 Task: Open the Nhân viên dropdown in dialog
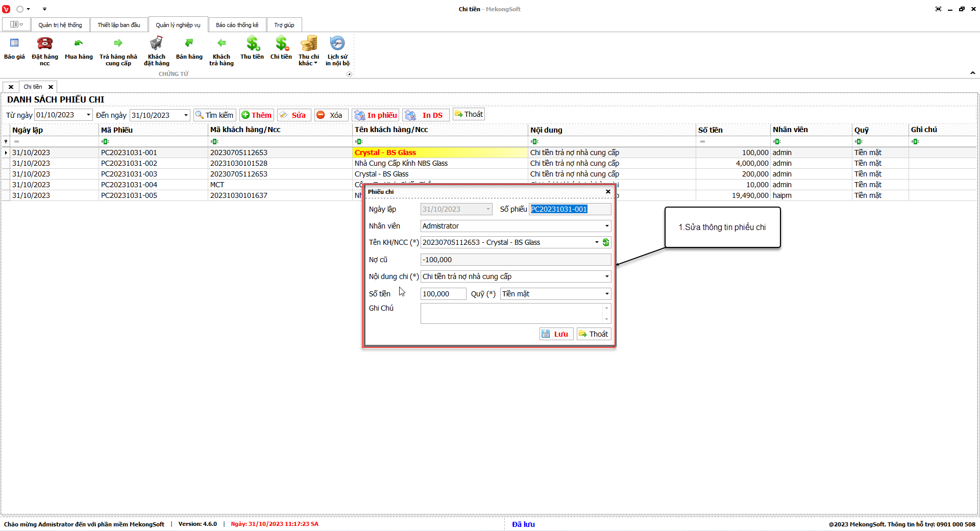click(x=607, y=226)
